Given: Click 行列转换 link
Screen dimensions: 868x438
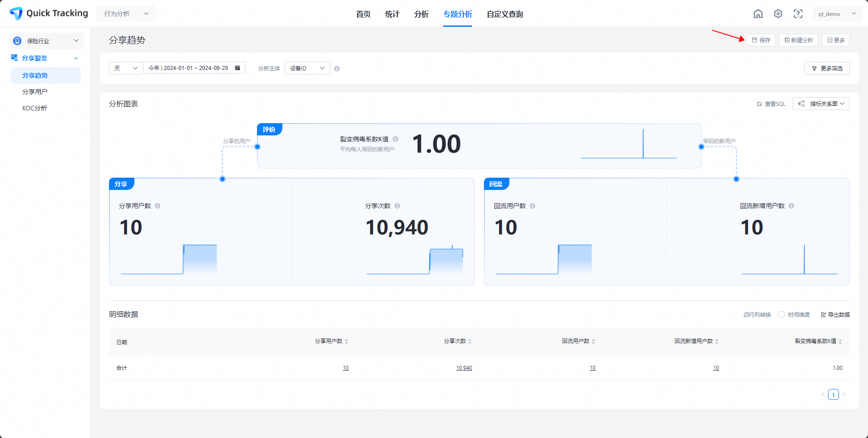Looking at the screenshot, I should pyautogui.click(x=757, y=314).
